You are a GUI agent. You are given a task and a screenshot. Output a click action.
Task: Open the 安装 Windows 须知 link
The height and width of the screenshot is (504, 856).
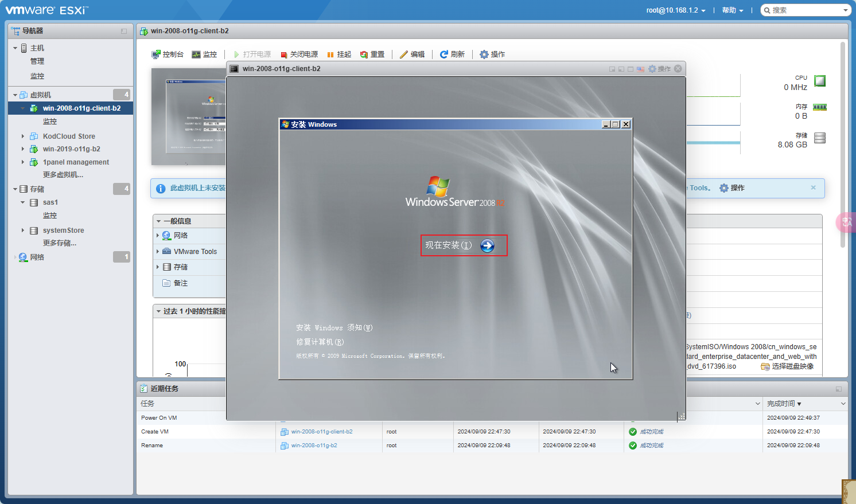(334, 328)
